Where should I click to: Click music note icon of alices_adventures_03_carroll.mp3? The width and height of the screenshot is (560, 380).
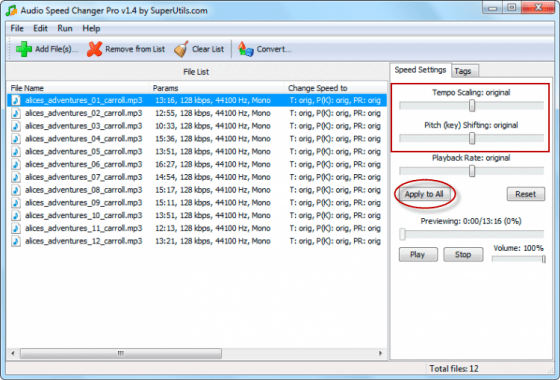[16, 126]
